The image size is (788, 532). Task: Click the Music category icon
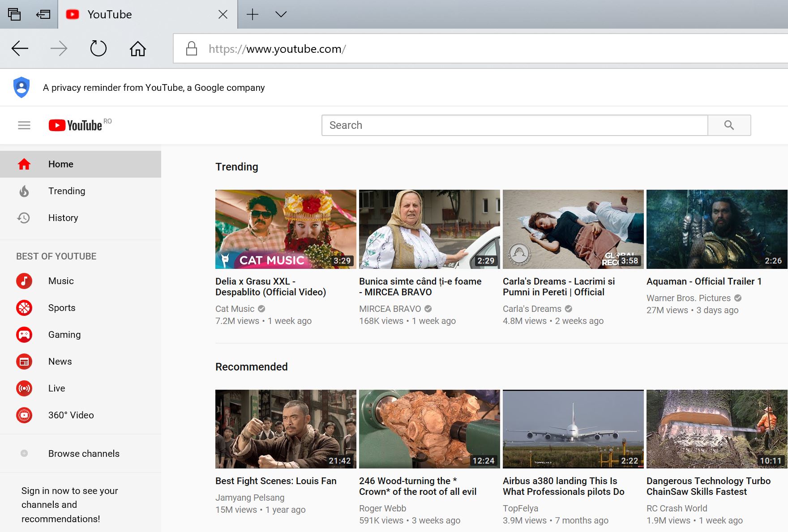coord(24,281)
